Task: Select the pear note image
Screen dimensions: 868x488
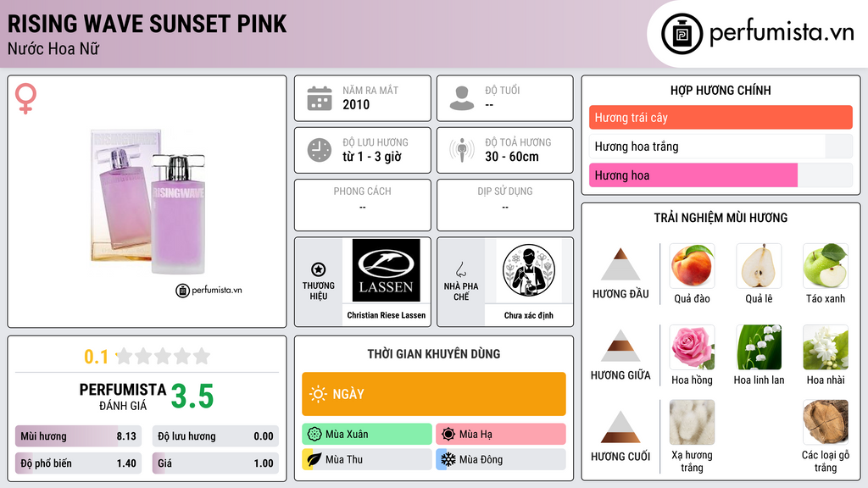Action: (x=759, y=265)
